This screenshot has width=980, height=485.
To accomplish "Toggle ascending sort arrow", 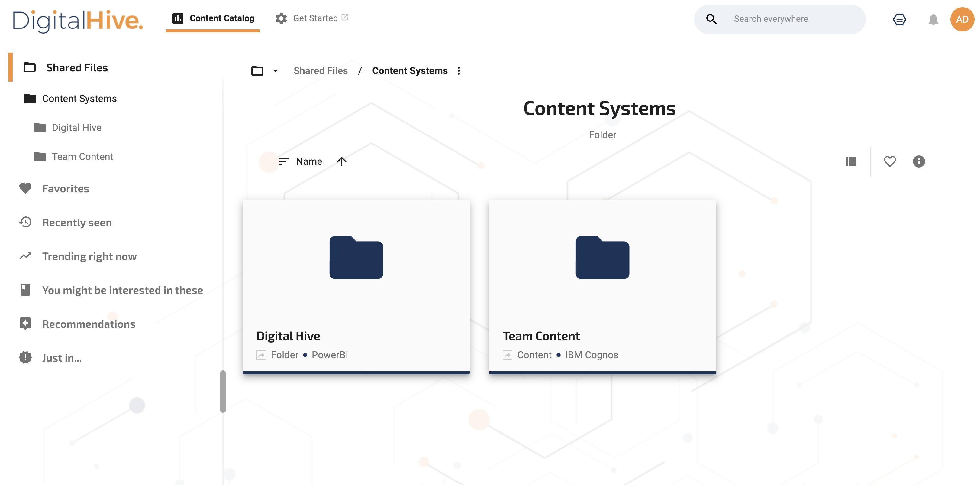I will click(342, 161).
